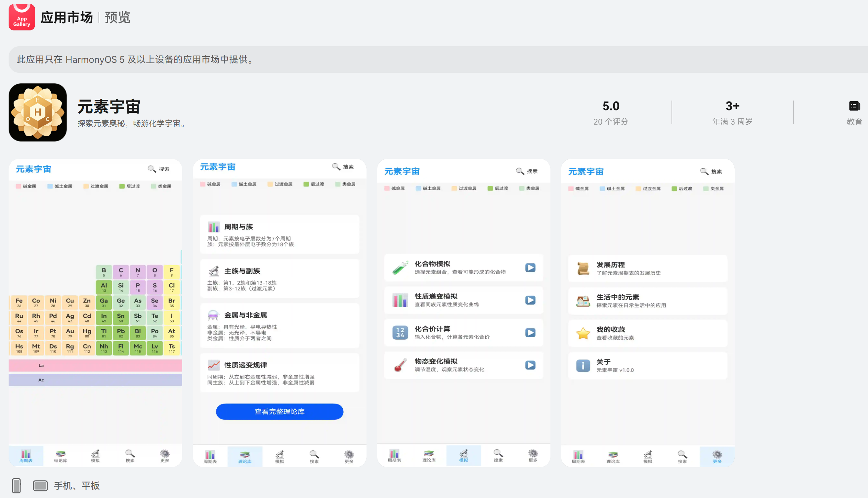Click 发展历程 scroll icon
Screen dimensions: 868x498
click(583, 269)
